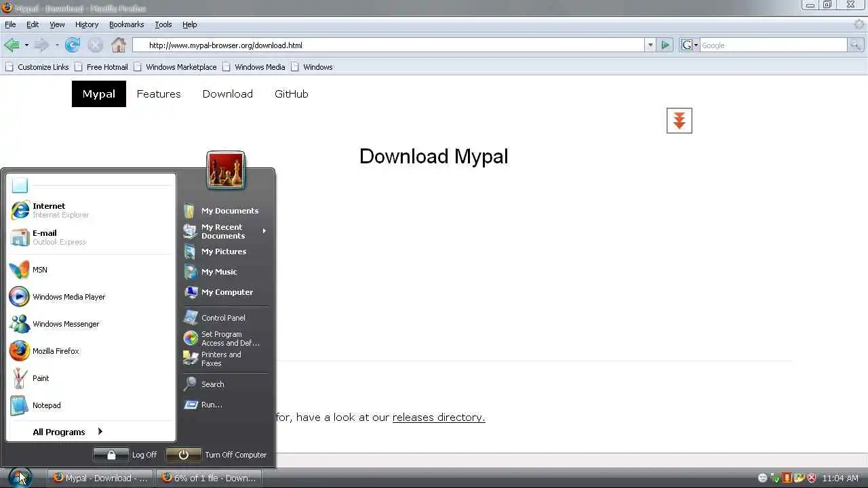The height and width of the screenshot is (488, 868).
Task: Open Search from Start menu
Action: point(225,384)
